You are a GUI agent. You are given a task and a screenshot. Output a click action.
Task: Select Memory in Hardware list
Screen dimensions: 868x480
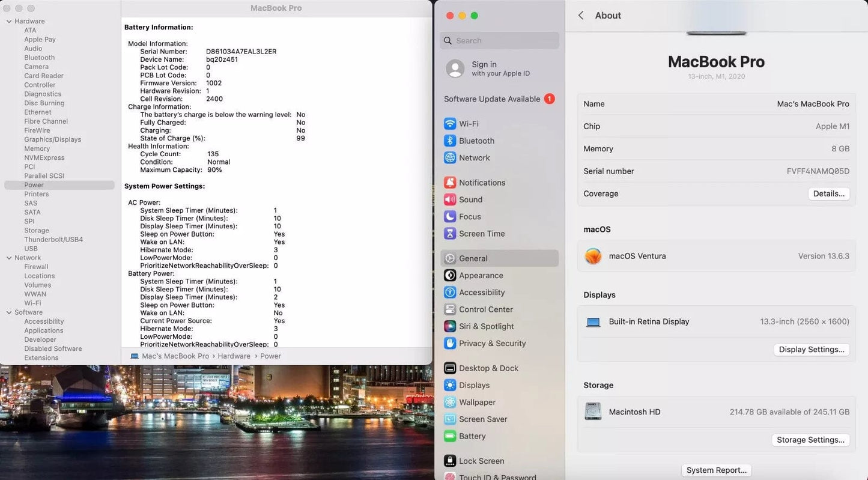pos(37,148)
